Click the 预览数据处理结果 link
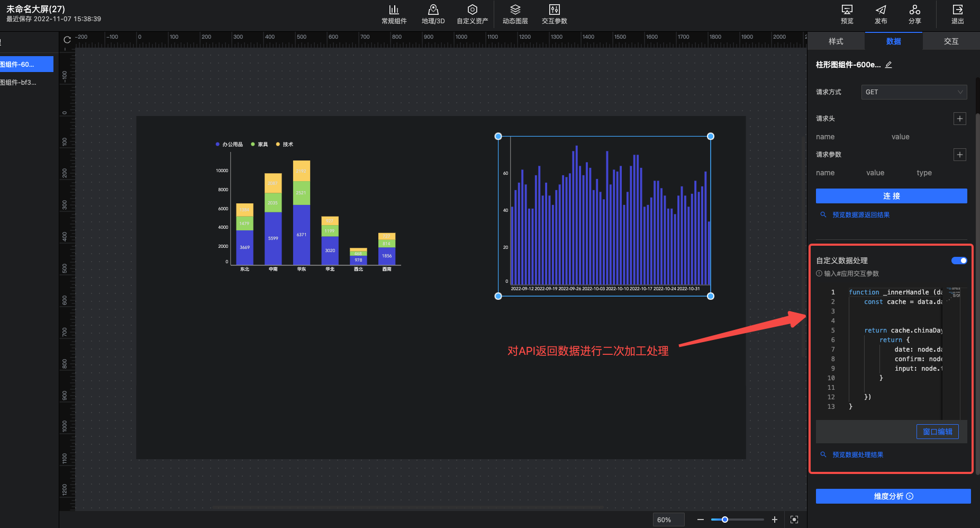 click(x=857, y=455)
